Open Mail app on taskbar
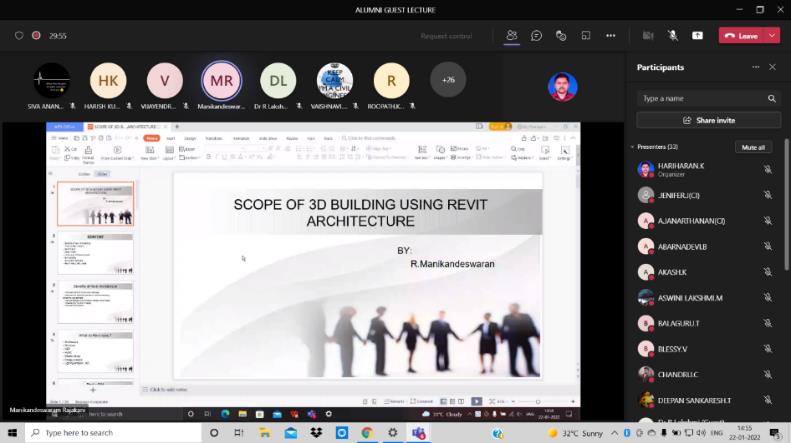 pos(291,433)
